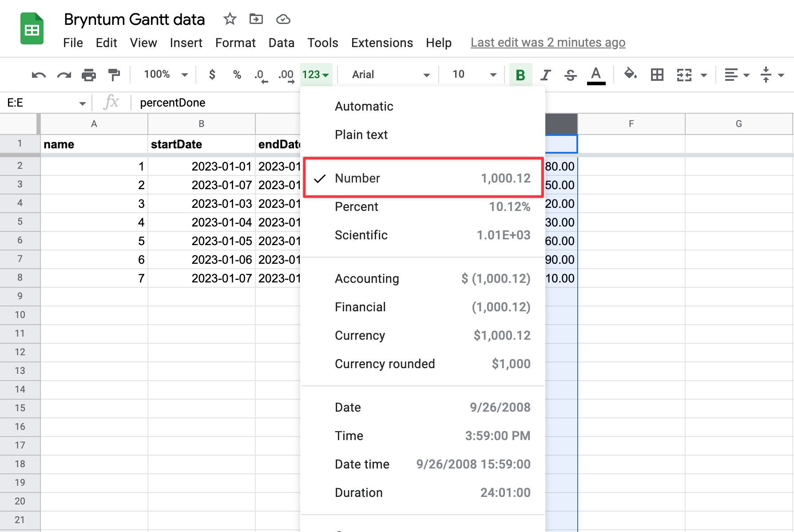Star the Bryntum Gantt data document
The height and width of the screenshot is (532, 794).
[x=230, y=19]
